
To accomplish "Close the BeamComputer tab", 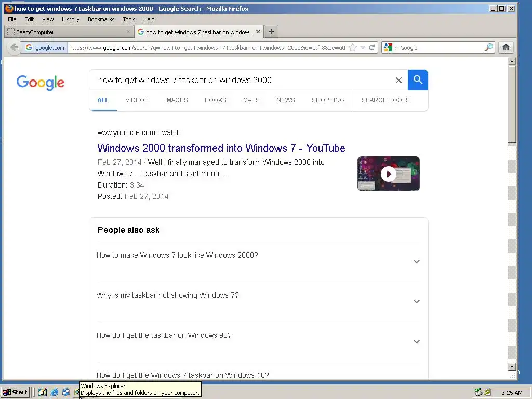I will pyautogui.click(x=128, y=32).
